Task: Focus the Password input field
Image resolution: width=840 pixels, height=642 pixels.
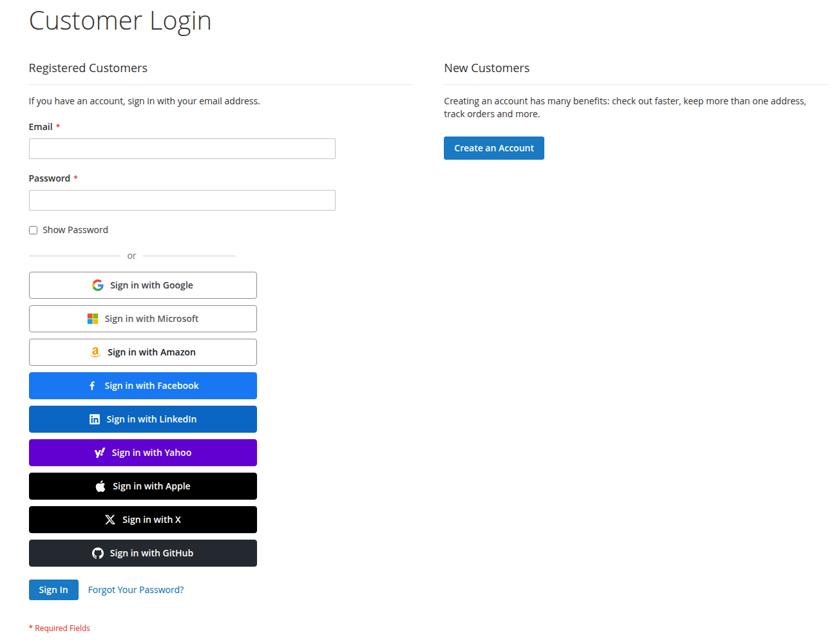Action: coord(182,200)
